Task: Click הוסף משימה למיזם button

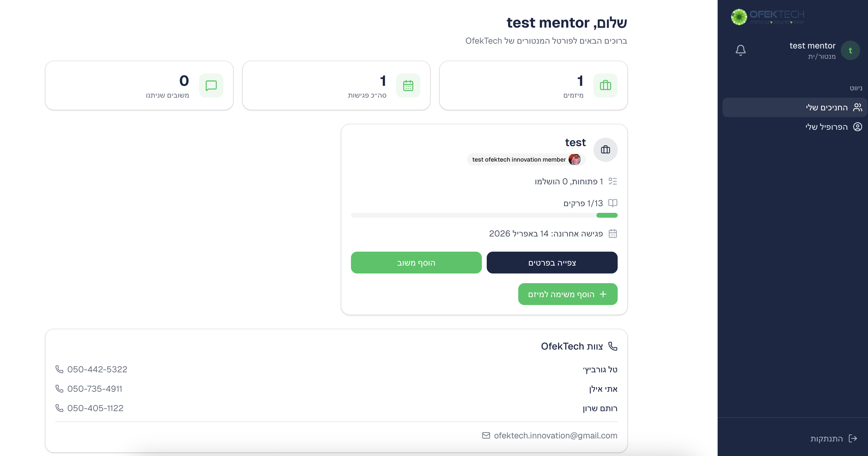Action: coord(567,294)
